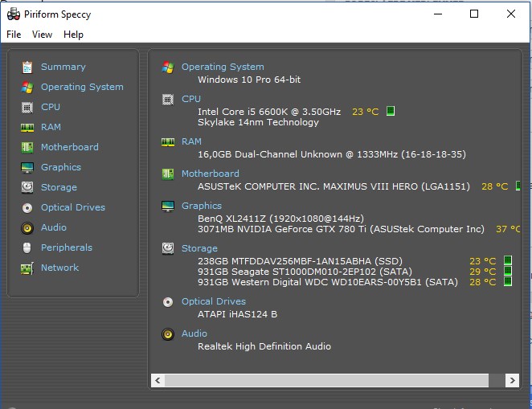The height and width of the screenshot is (409, 532).
Task: Click the Graphics monitor icon in sidebar
Action: point(27,167)
